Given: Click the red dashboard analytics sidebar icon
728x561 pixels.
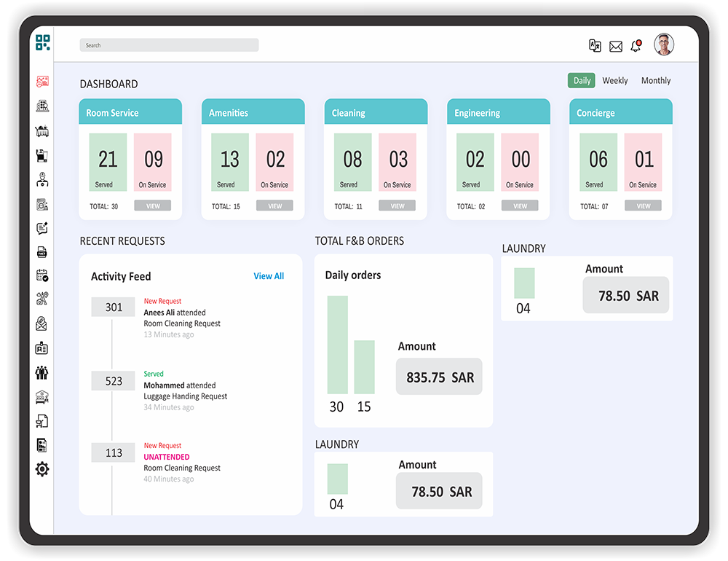Looking at the screenshot, I should point(42,82).
